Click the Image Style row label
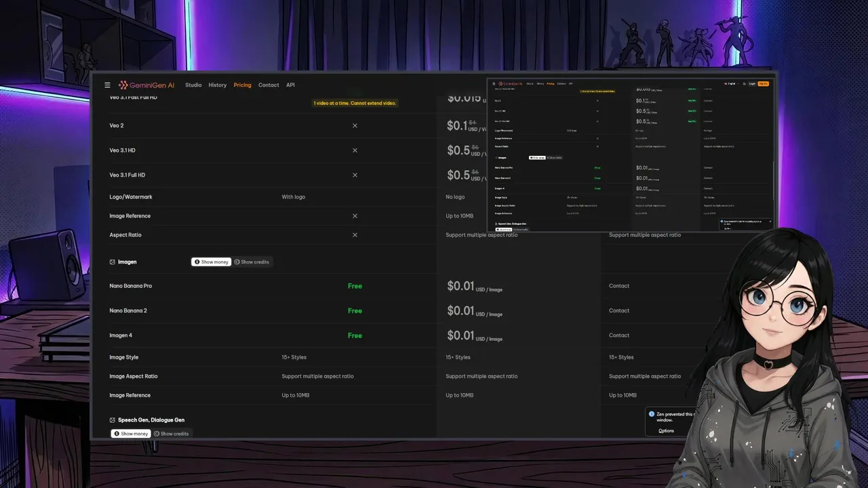868x488 pixels. [x=124, y=357]
